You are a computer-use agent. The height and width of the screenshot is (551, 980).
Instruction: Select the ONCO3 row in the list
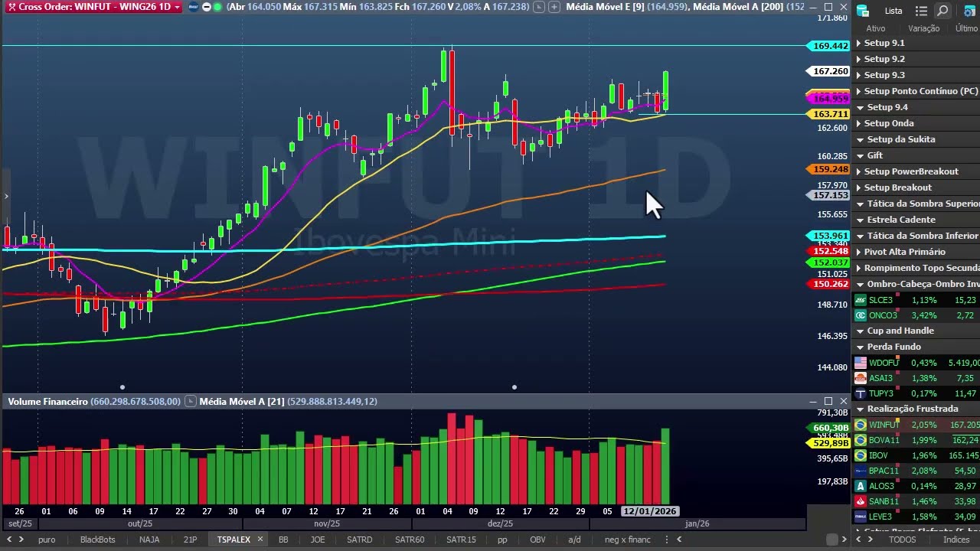(916, 316)
